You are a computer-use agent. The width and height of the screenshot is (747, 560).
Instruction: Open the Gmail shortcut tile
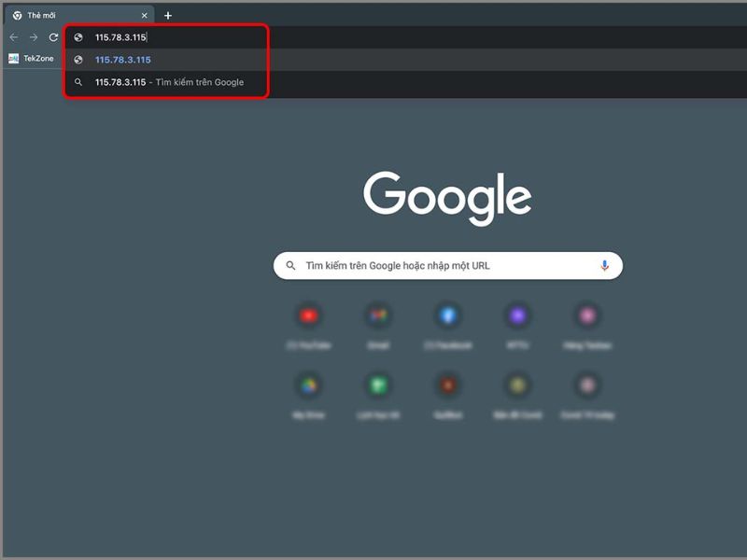pyautogui.click(x=378, y=326)
